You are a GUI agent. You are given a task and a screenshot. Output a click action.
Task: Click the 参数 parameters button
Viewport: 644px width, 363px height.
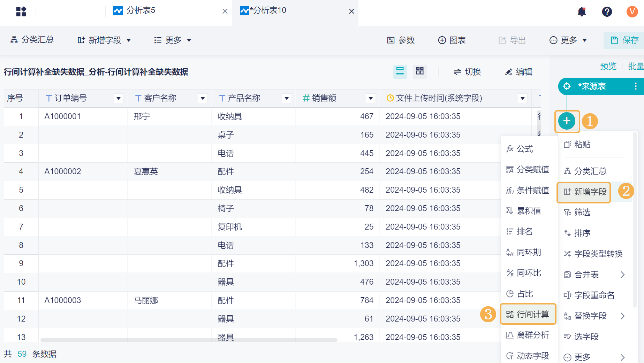pos(401,40)
